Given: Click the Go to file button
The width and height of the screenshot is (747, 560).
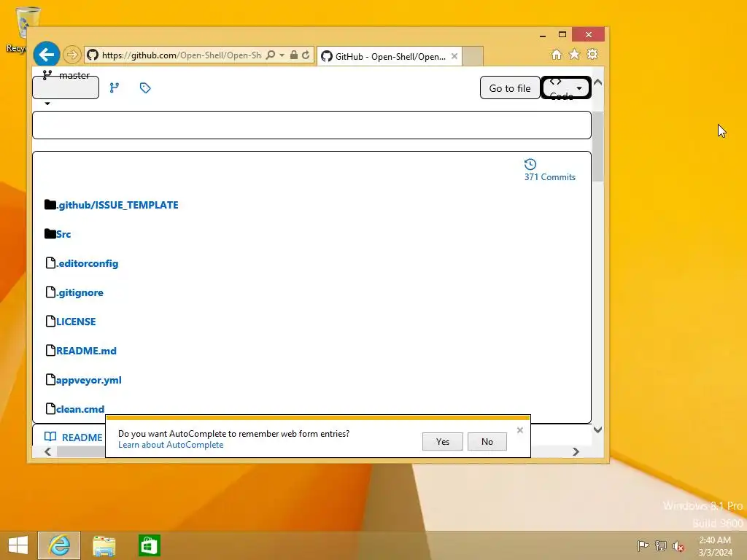Looking at the screenshot, I should click(x=510, y=88).
